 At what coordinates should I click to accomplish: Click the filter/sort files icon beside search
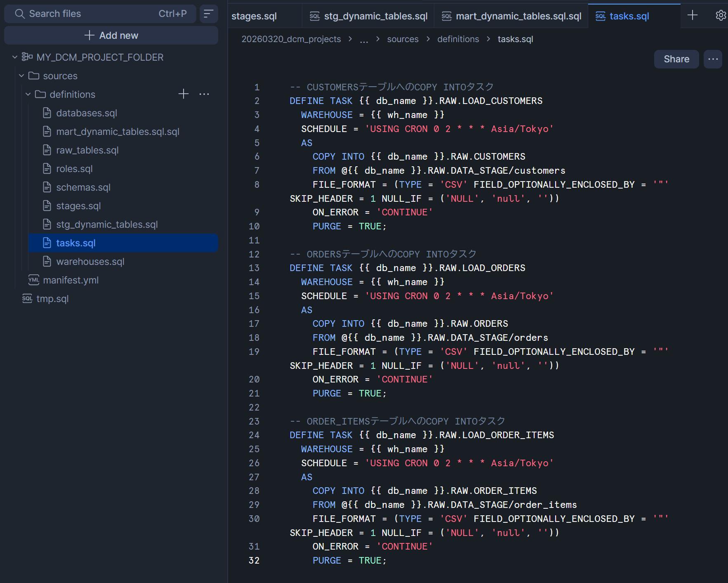[x=209, y=14]
